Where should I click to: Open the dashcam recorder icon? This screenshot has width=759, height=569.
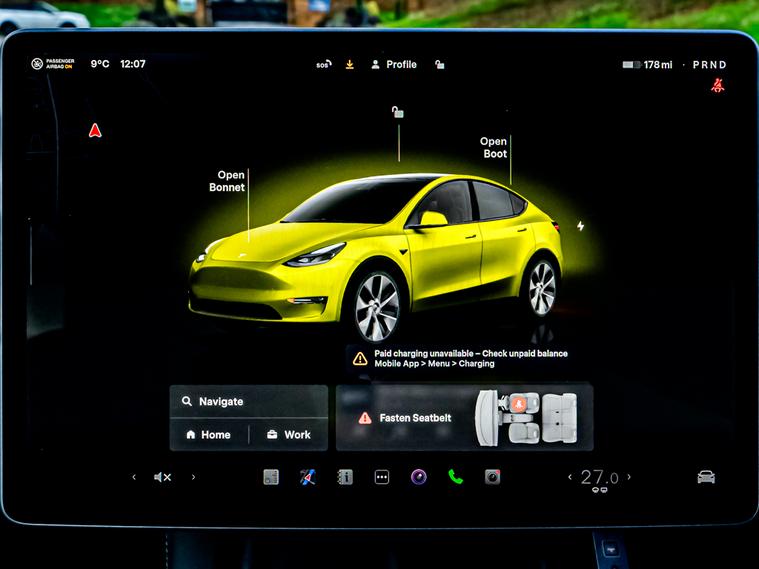(492, 477)
